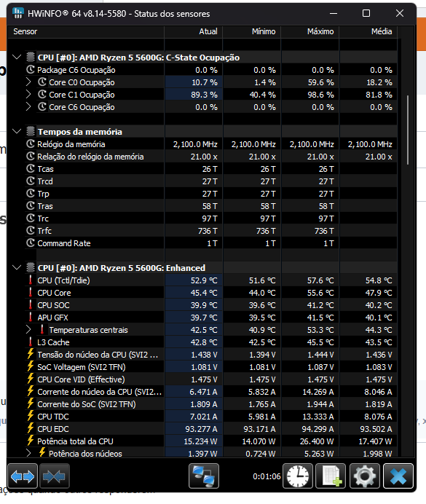Expand the Potência dos núcleos row
This screenshot has width=426, height=504.
[28, 453]
